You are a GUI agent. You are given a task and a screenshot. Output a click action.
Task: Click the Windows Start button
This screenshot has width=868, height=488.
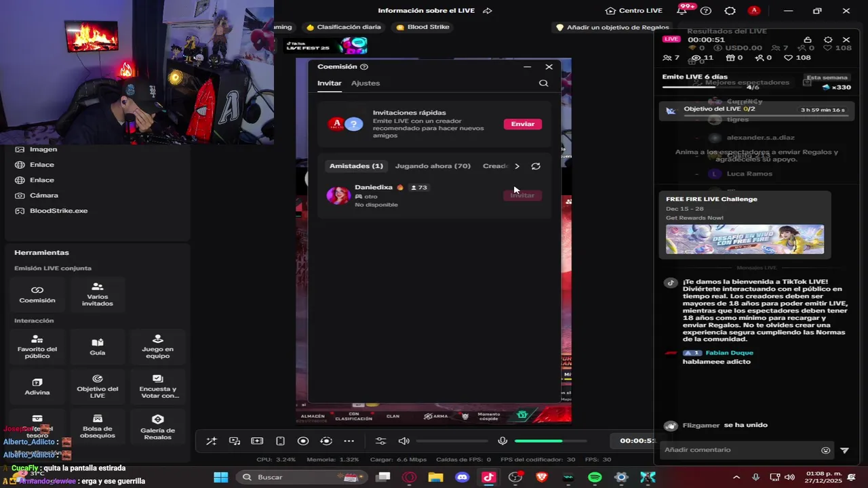221,477
